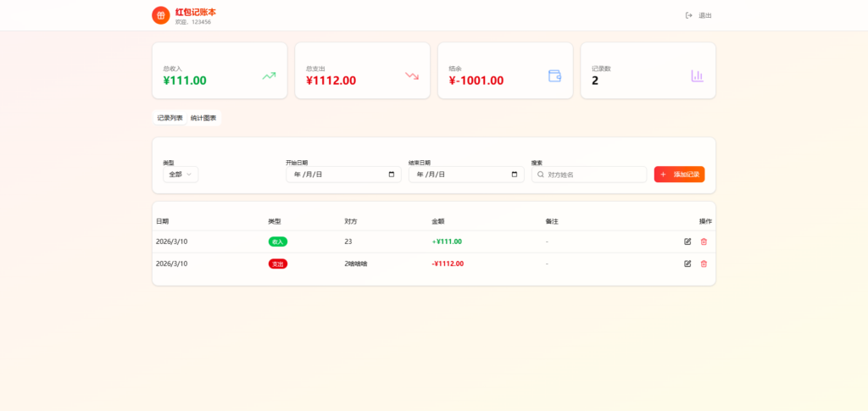
Task: Click the red trending-down icon in 总支出 card
Action: tap(412, 76)
